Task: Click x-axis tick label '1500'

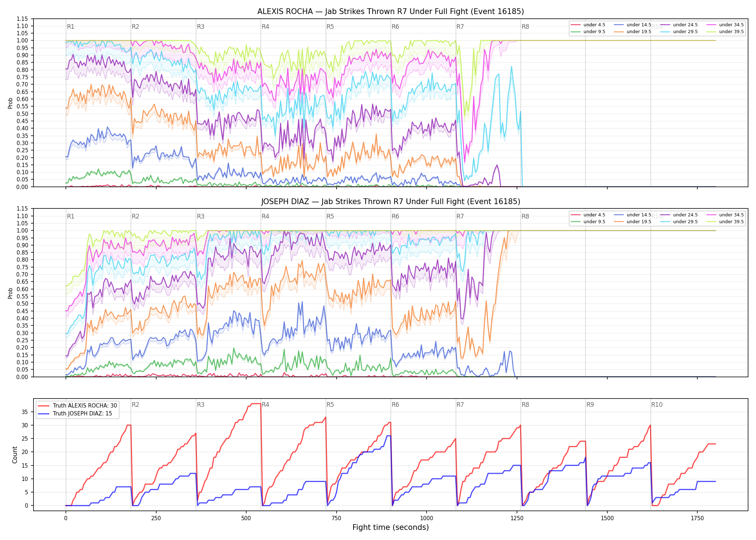Action: [607, 518]
